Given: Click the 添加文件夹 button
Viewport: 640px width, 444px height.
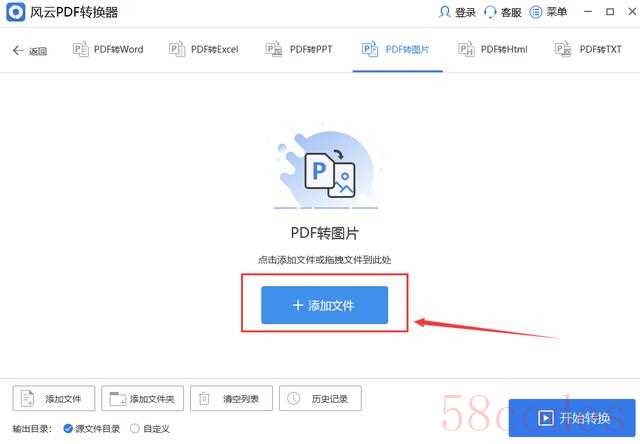Looking at the screenshot, I should (x=142, y=398).
